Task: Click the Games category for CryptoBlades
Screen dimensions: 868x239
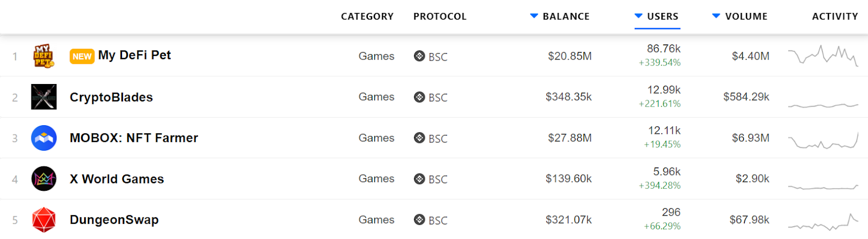Action: 376,97
